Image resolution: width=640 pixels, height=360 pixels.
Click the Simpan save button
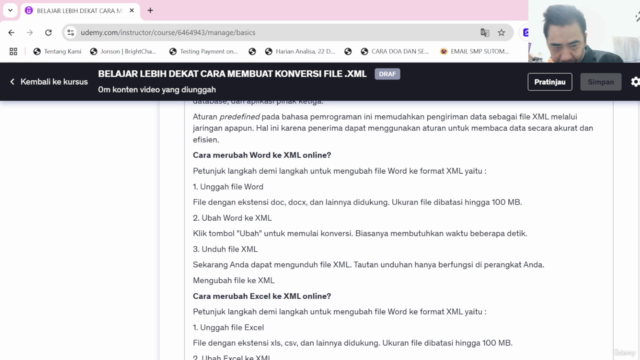click(x=601, y=82)
